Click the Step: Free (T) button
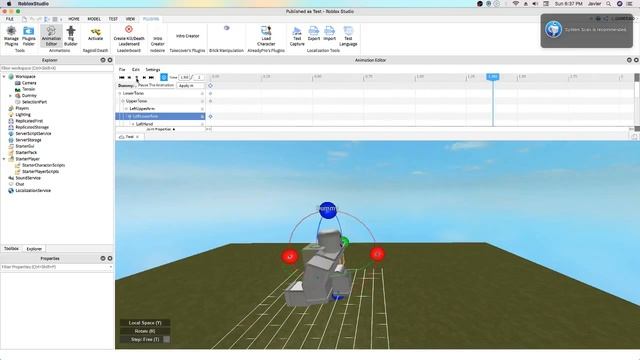Image resolution: width=640 pixels, height=360 pixels. pos(145,339)
